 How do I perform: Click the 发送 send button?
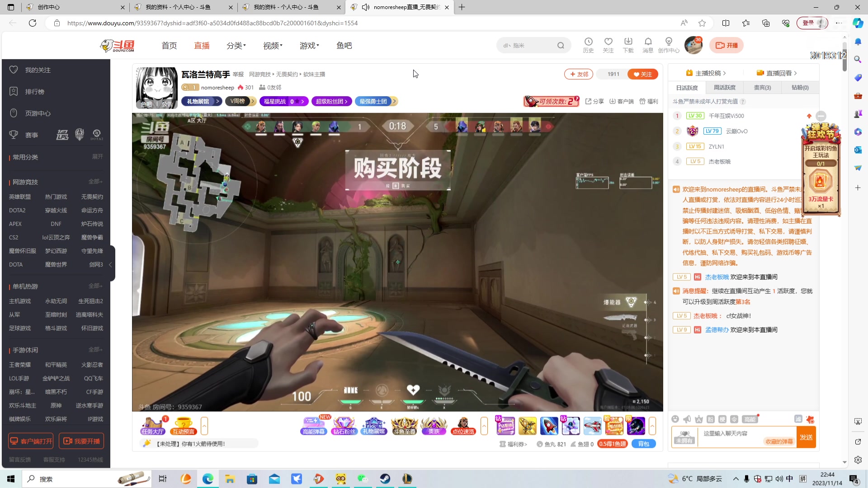(x=806, y=437)
